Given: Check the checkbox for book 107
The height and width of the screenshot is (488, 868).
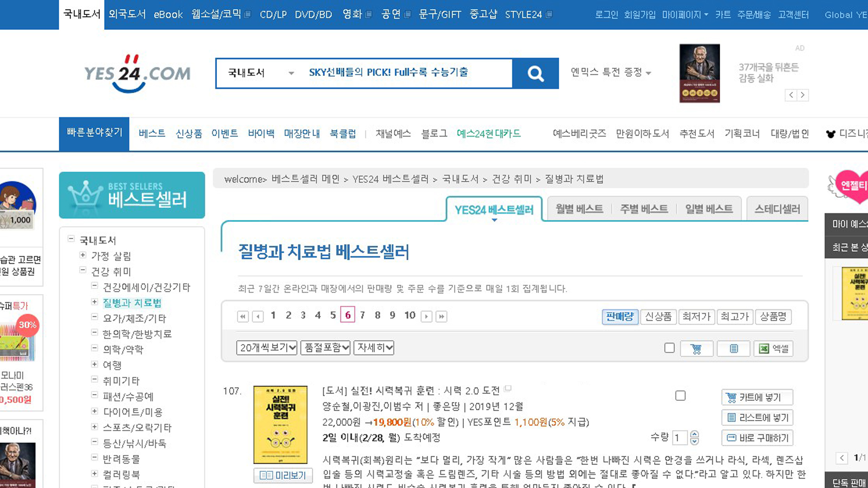Looking at the screenshot, I should point(680,396).
